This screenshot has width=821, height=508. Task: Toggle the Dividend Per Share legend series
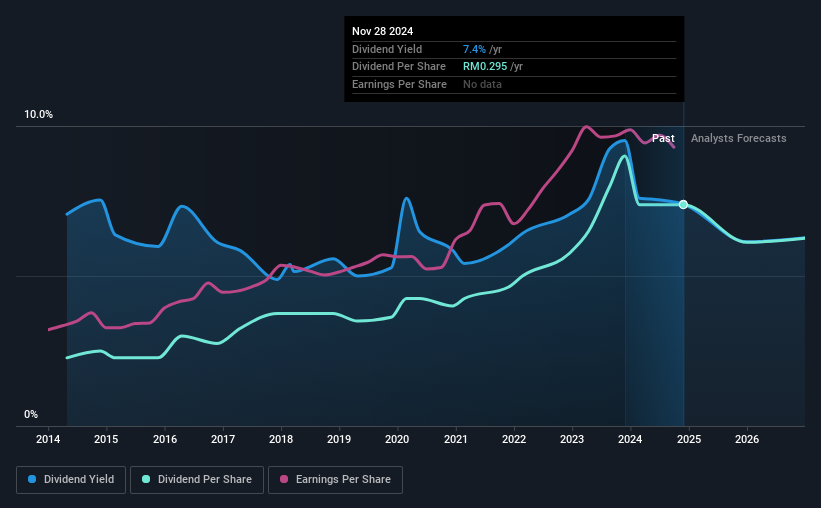197,480
